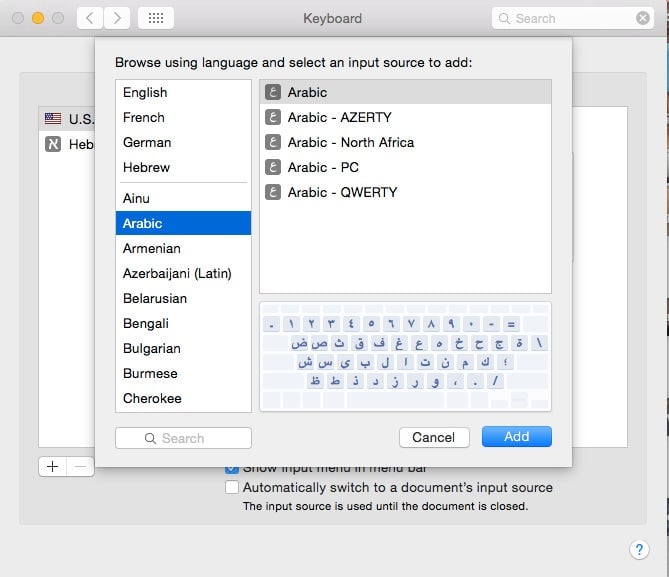Click the icon beside Arabic - AZERTY

tap(273, 117)
